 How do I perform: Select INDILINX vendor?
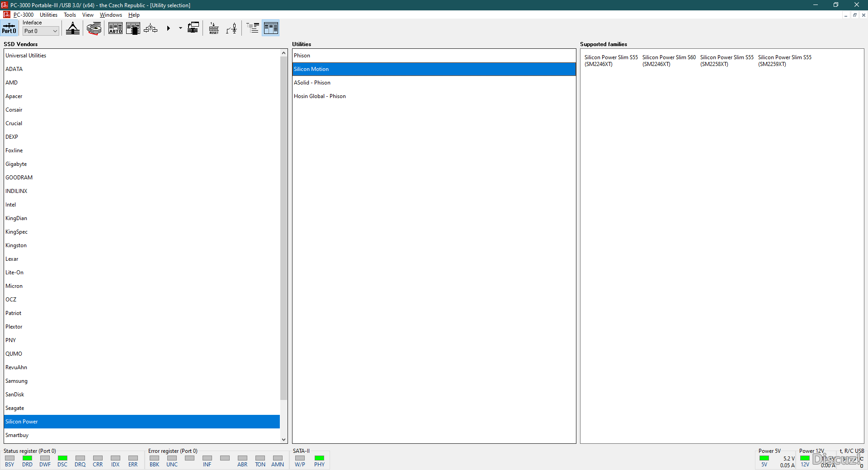click(x=142, y=191)
